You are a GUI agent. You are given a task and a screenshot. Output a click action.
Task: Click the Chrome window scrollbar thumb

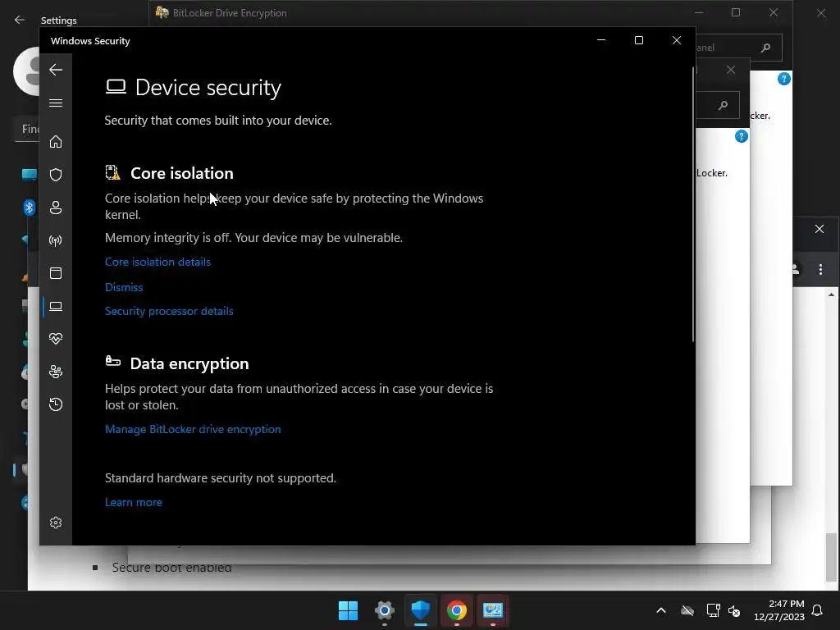[x=830, y=557]
